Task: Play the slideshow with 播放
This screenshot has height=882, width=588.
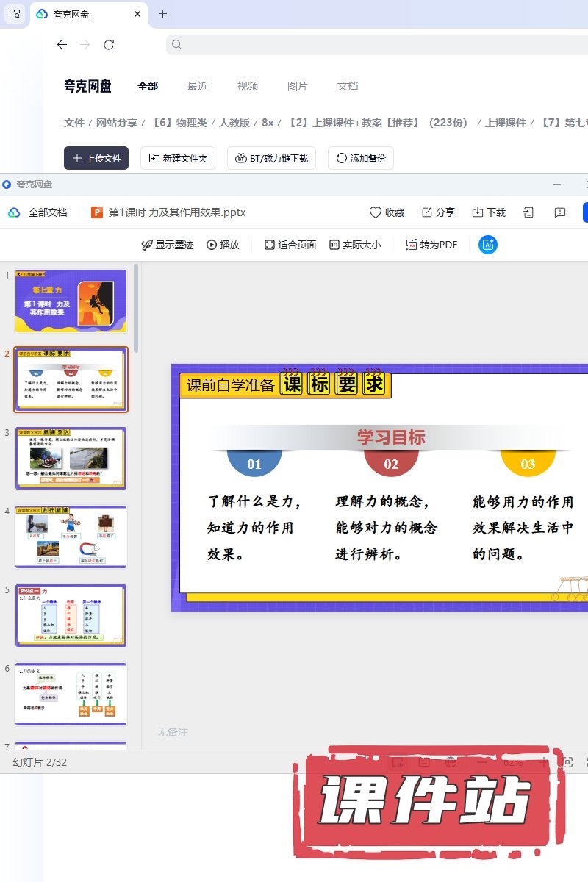Action: [223, 245]
